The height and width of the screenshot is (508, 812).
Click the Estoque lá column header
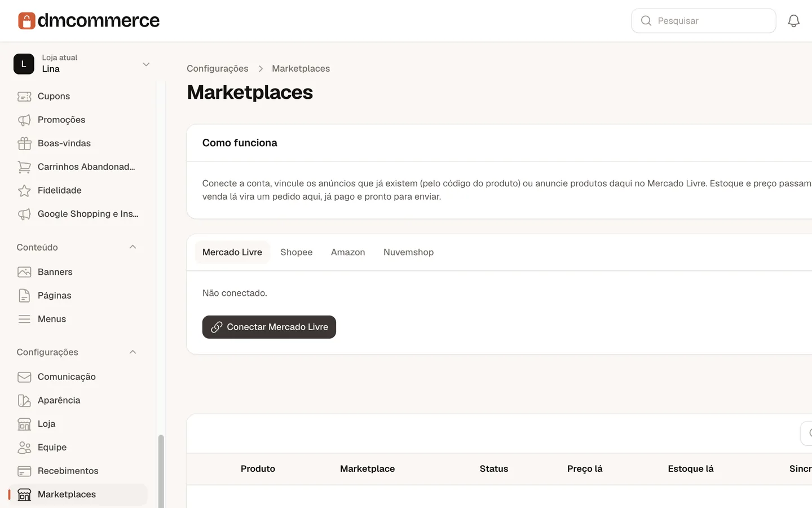coord(691,469)
